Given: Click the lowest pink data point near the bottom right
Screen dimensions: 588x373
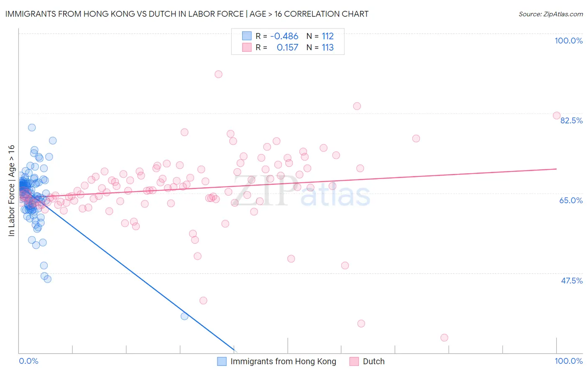Looking at the screenshot, I should point(445,337).
